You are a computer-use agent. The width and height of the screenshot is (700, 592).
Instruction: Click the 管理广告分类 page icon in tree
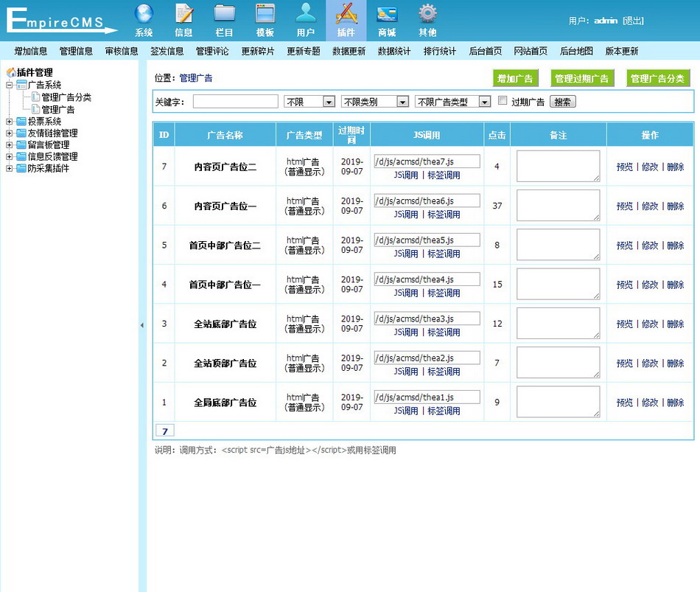click(x=35, y=97)
